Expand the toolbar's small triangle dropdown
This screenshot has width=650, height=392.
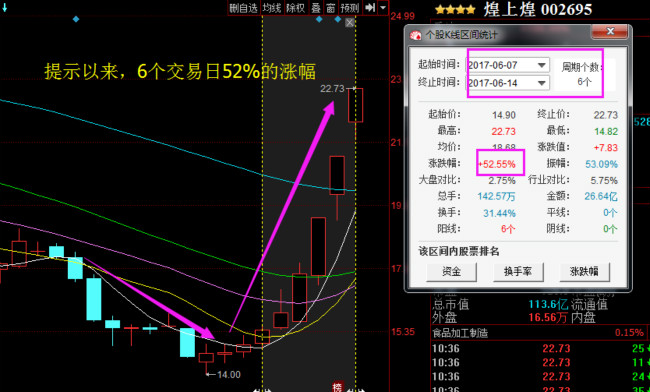coord(383,7)
